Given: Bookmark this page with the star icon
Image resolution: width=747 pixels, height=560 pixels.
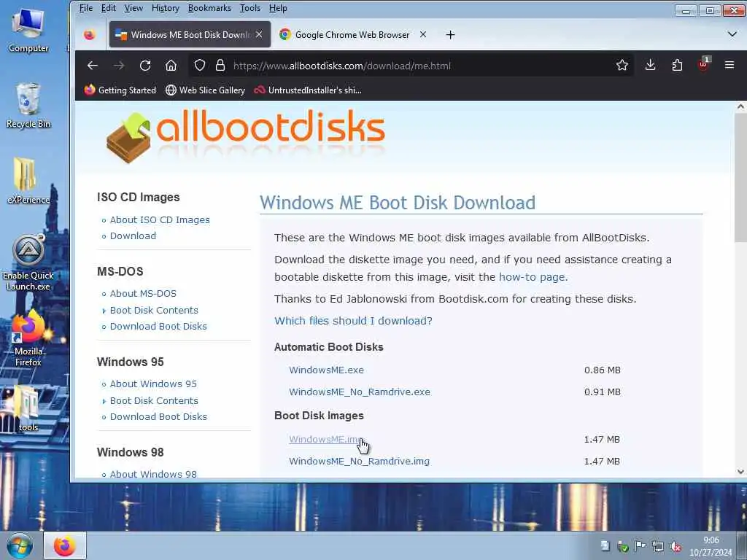Looking at the screenshot, I should 622,65.
